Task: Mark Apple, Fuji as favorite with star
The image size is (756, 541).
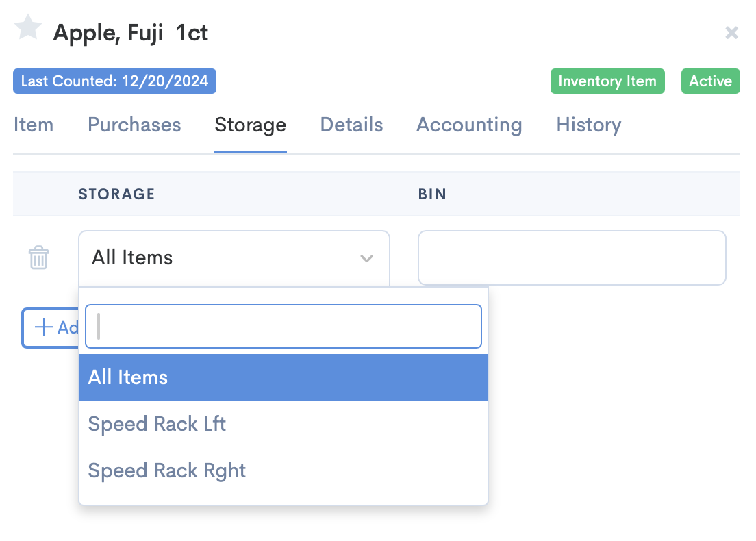Action: pos(28,27)
